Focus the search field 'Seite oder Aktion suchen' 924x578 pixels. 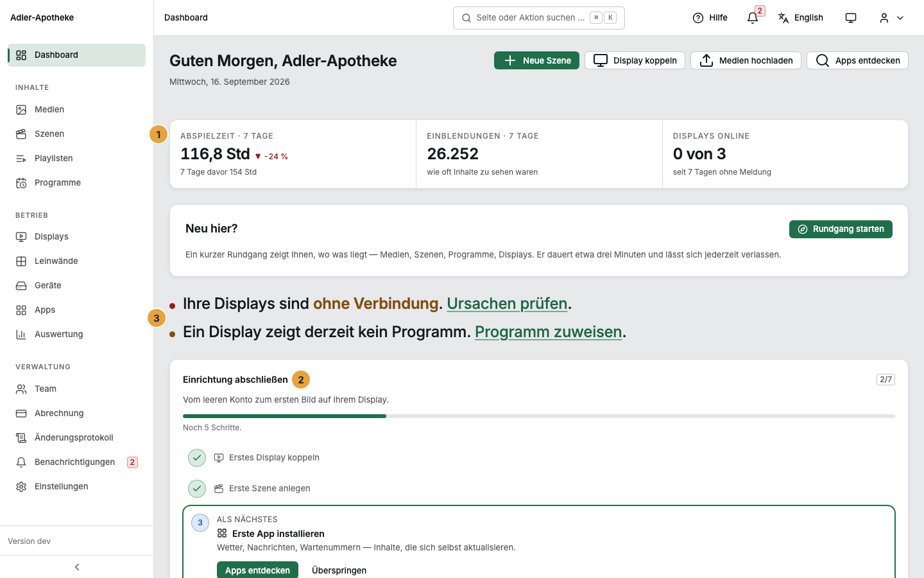point(539,18)
